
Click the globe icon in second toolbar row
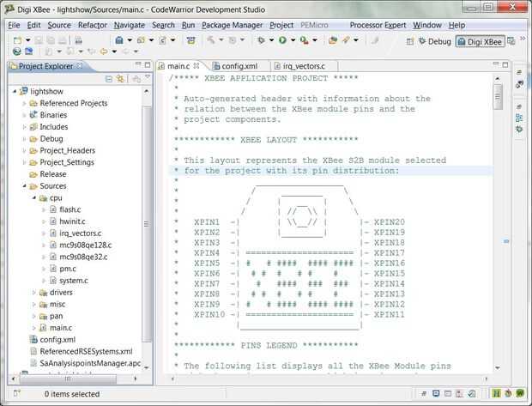(17, 52)
